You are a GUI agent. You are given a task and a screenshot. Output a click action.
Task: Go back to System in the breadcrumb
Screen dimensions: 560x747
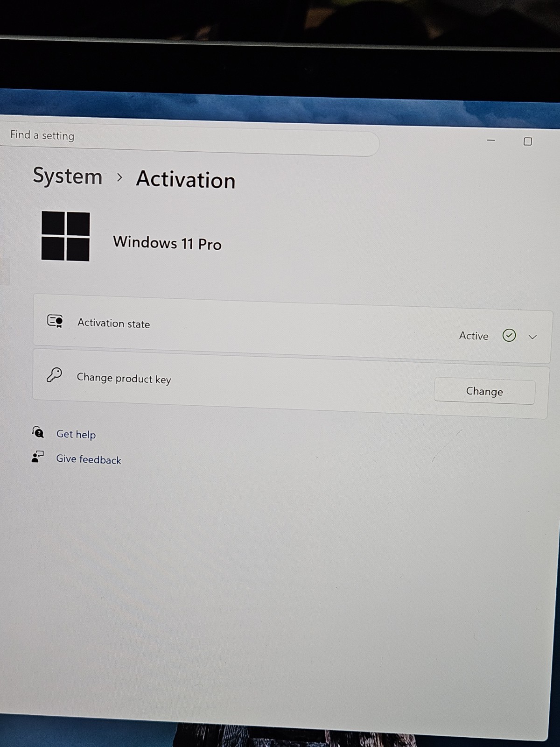68,176
